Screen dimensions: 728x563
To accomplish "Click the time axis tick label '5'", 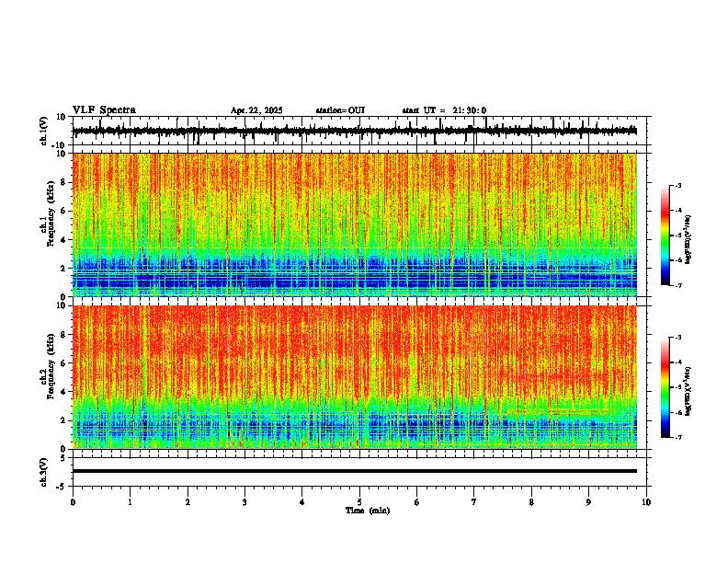I will [359, 502].
